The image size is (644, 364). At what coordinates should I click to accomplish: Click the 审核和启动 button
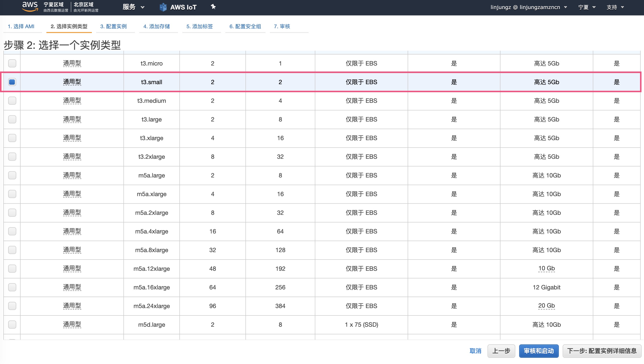click(x=539, y=351)
